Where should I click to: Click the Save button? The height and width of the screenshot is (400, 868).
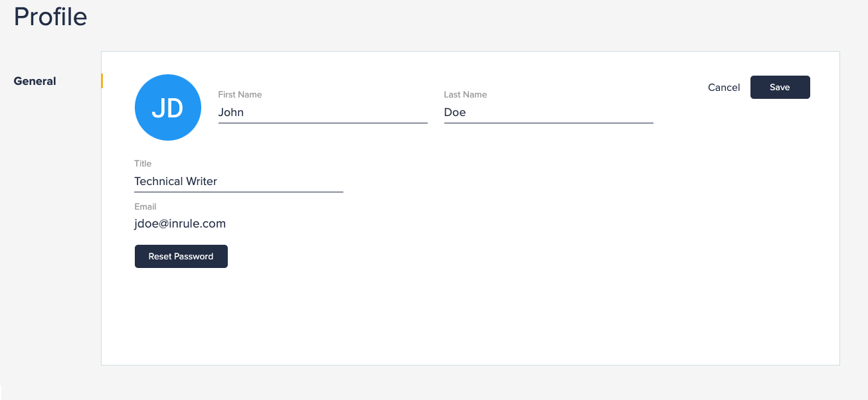[x=780, y=88]
